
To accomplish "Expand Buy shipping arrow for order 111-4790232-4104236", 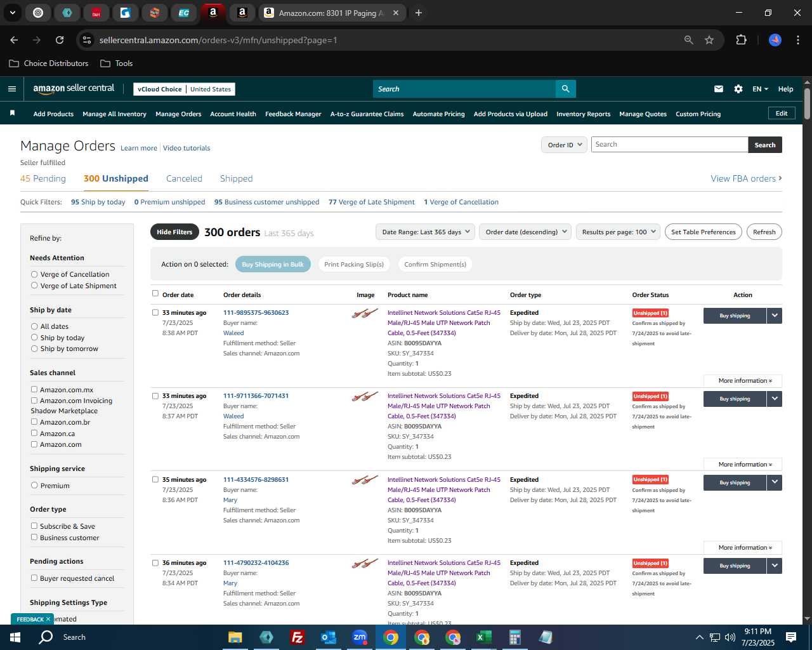I will click(775, 566).
